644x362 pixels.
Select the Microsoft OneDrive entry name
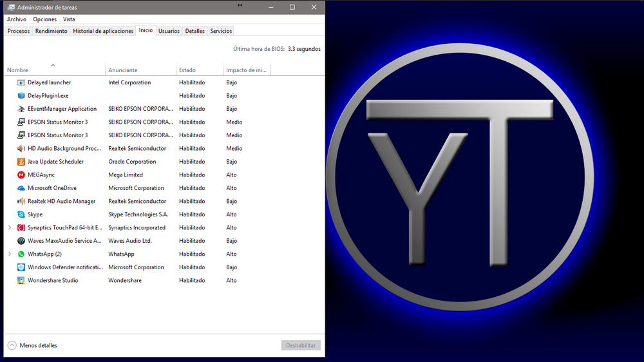[x=52, y=188]
